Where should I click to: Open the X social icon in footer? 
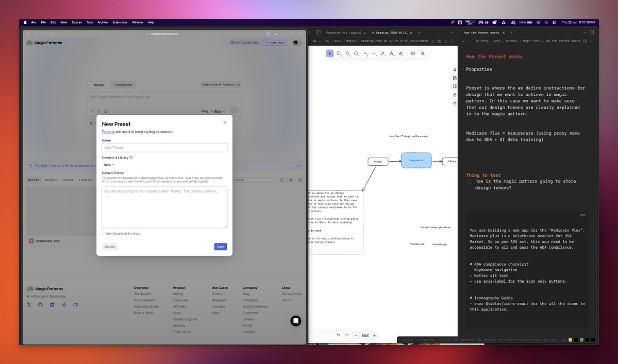(x=29, y=305)
